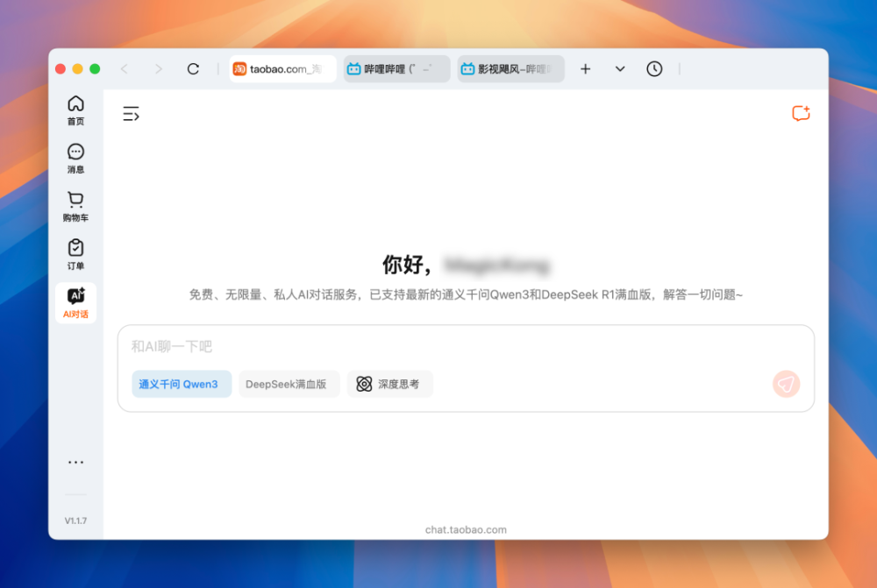Select the 通义千问 Qwen3 model
This screenshot has width=877, height=588.
tap(182, 384)
